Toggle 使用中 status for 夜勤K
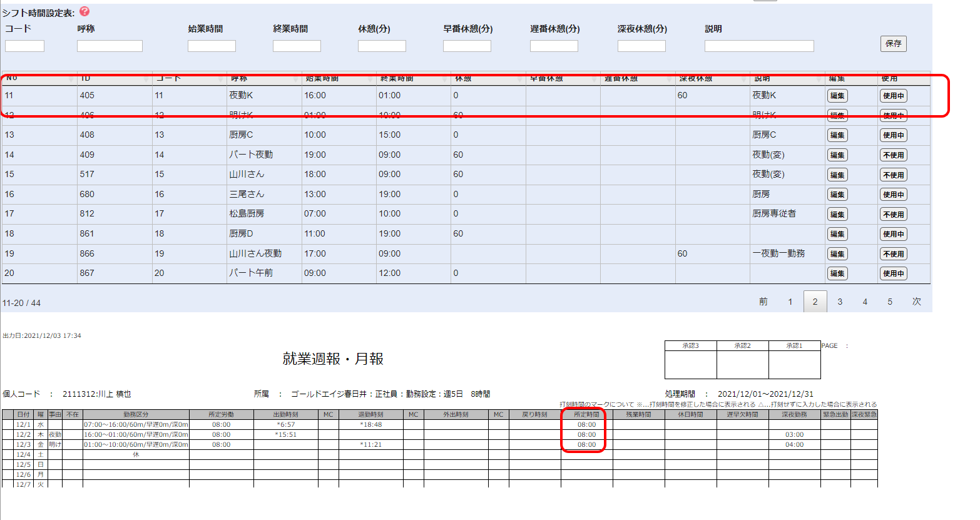The height and width of the screenshot is (520, 980). [893, 96]
